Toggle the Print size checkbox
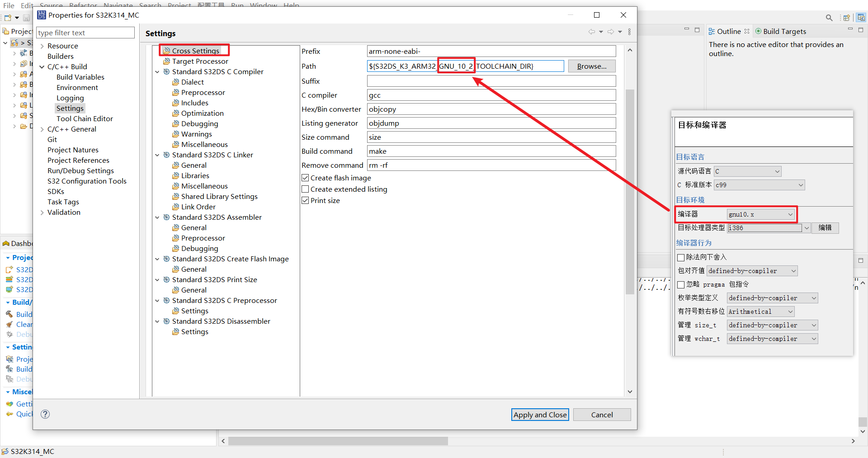The image size is (868, 458). click(x=305, y=200)
